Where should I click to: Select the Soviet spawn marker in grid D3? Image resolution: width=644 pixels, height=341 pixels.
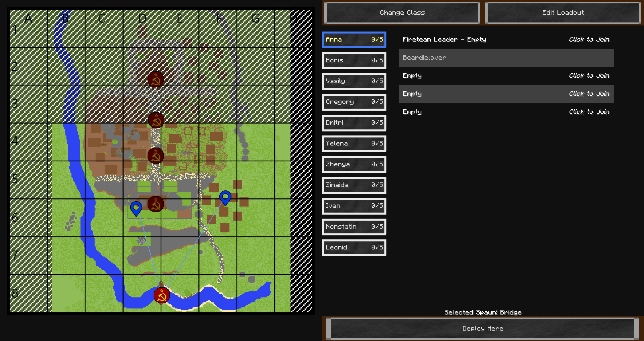[156, 120]
